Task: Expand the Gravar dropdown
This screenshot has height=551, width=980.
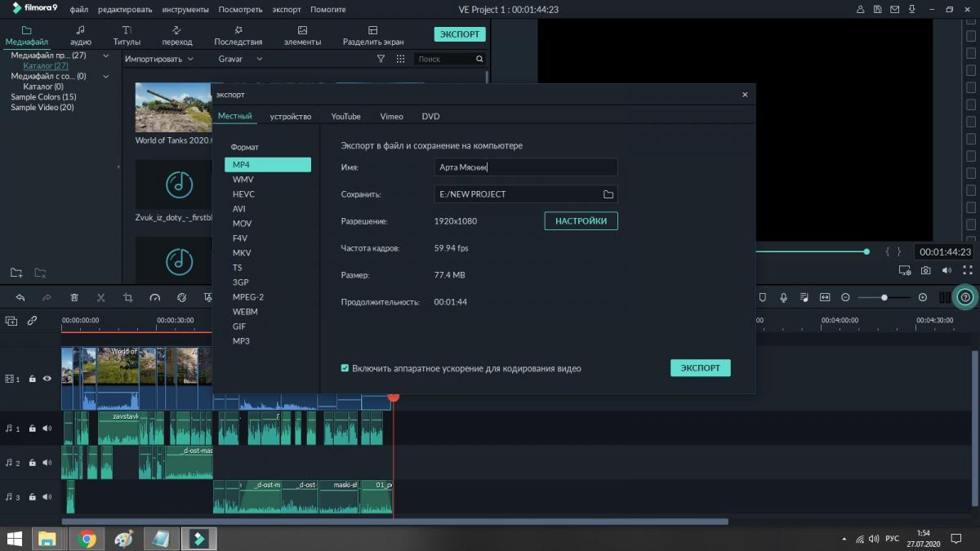Action: [240, 59]
